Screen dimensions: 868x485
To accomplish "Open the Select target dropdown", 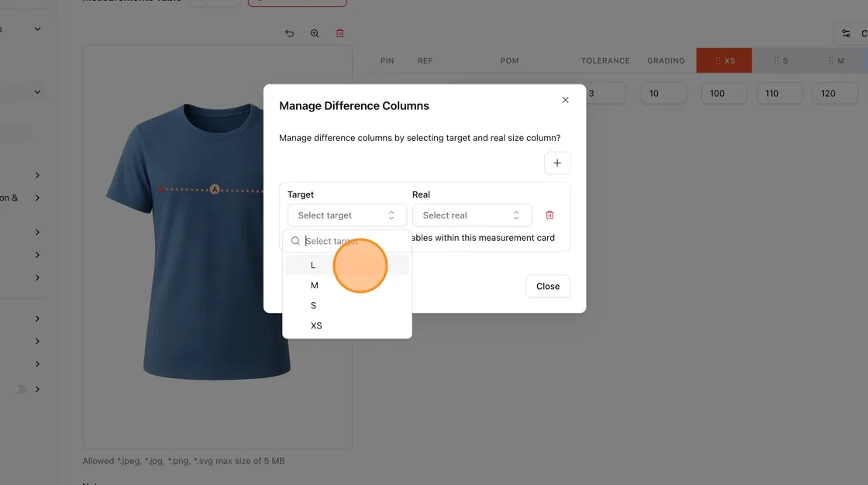I will 346,215.
